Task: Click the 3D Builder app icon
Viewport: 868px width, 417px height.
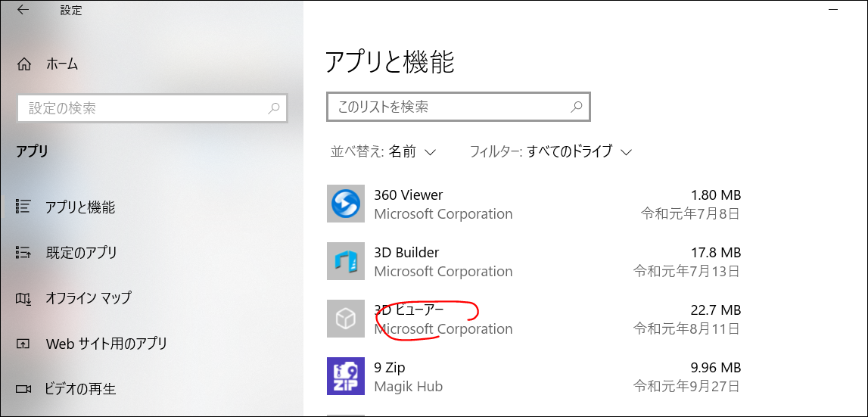Action: 345,261
